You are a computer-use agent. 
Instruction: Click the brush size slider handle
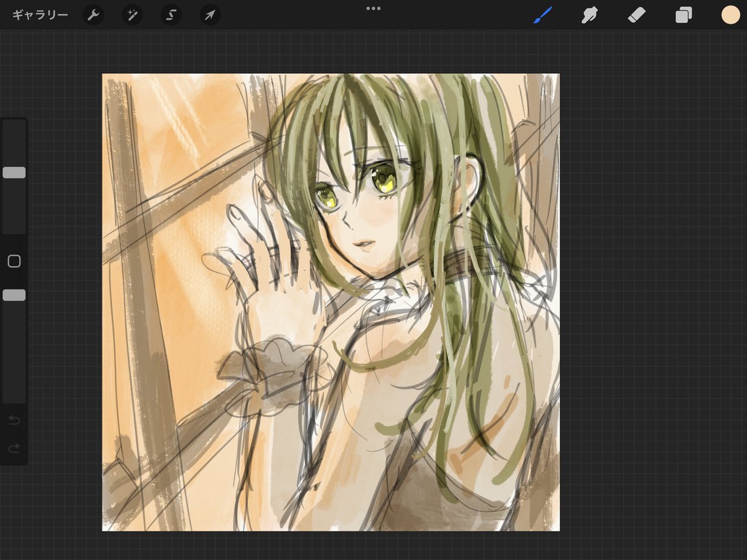coord(14,172)
